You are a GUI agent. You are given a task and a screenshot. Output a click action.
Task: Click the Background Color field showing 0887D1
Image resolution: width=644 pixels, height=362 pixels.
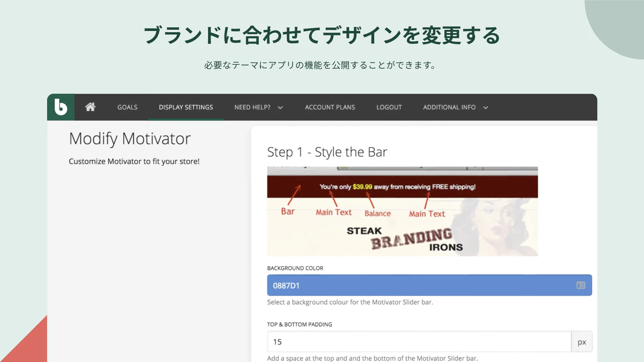coord(429,285)
